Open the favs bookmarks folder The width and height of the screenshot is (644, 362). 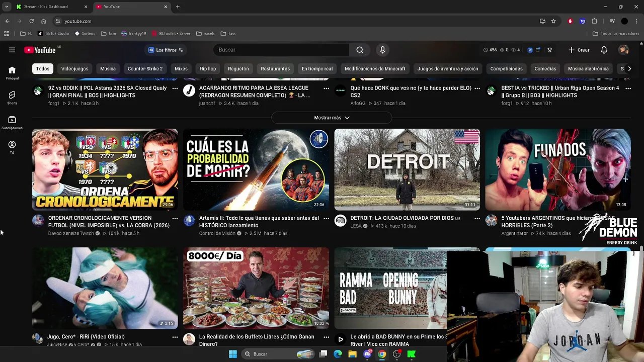[228, 34]
